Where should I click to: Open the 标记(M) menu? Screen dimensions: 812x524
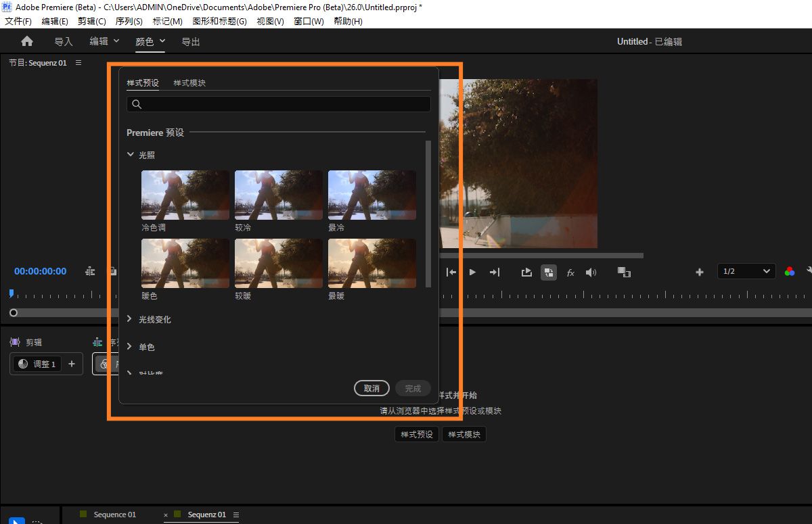click(x=168, y=21)
